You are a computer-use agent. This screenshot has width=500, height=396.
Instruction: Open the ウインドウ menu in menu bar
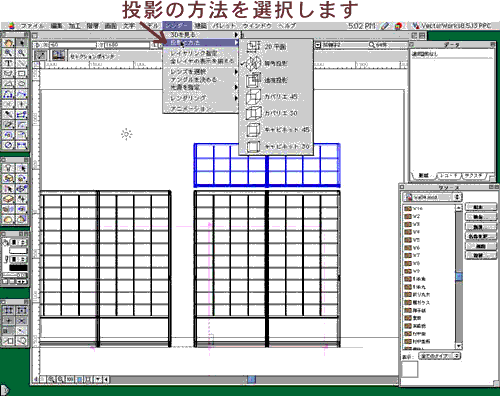click(x=257, y=26)
